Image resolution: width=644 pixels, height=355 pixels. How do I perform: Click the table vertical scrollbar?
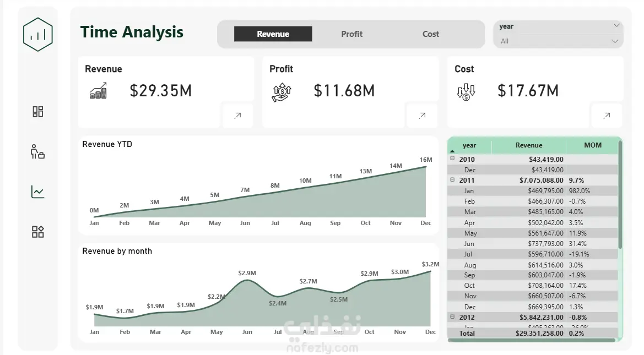click(x=620, y=195)
